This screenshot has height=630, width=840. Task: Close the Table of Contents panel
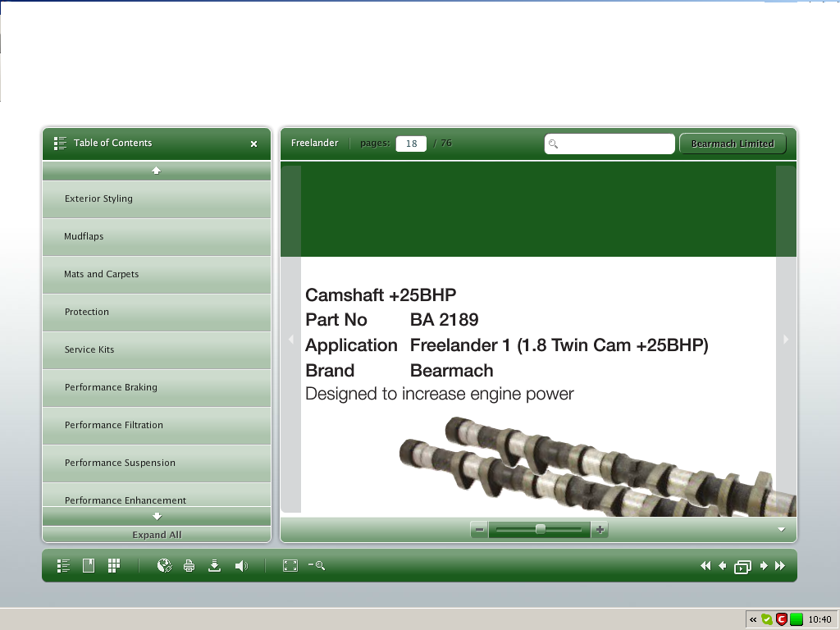pos(254,144)
